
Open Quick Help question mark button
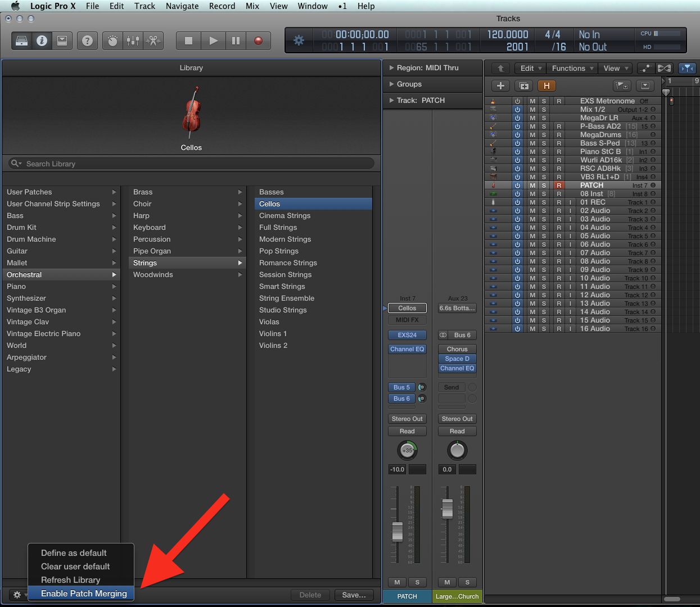pyautogui.click(x=87, y=41)
